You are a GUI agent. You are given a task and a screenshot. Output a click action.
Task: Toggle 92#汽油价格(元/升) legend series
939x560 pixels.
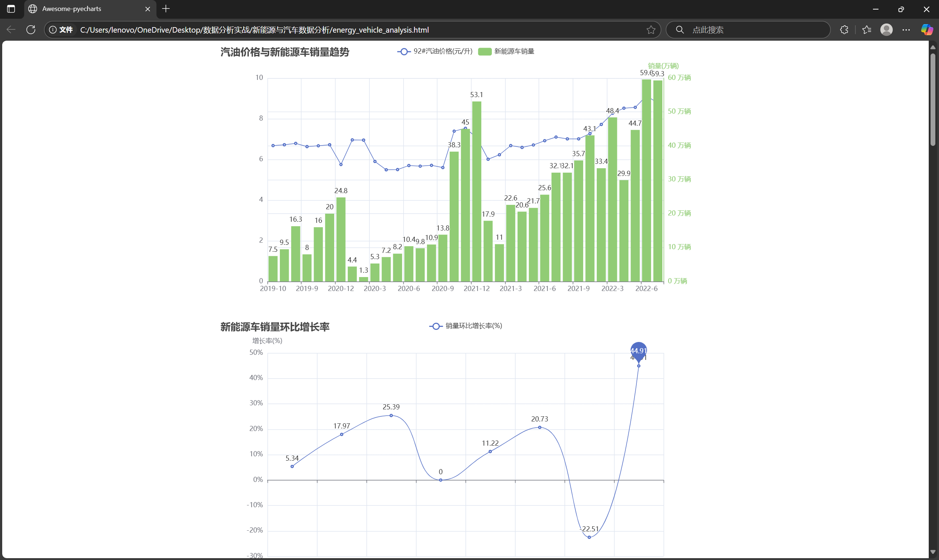[x=435, y=51]
